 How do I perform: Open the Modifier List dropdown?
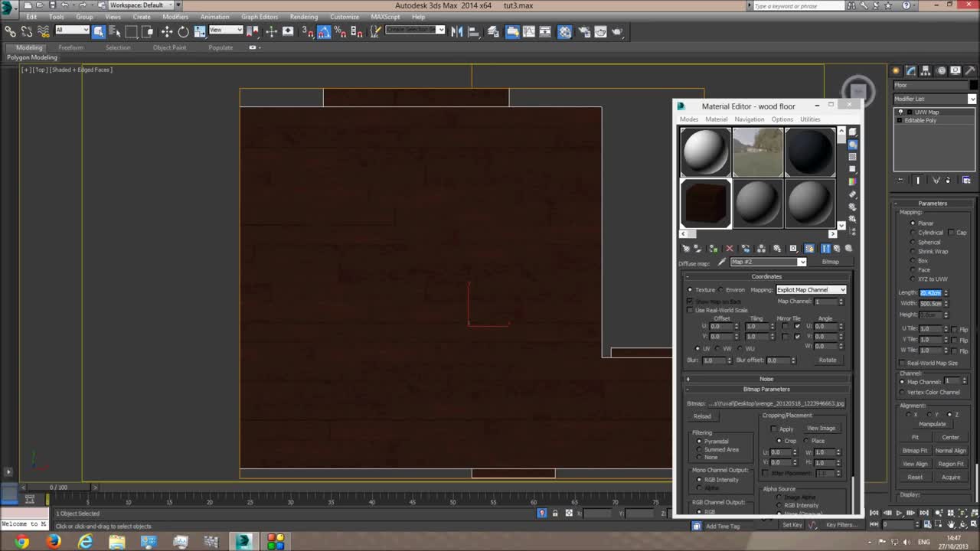(935, 99)
